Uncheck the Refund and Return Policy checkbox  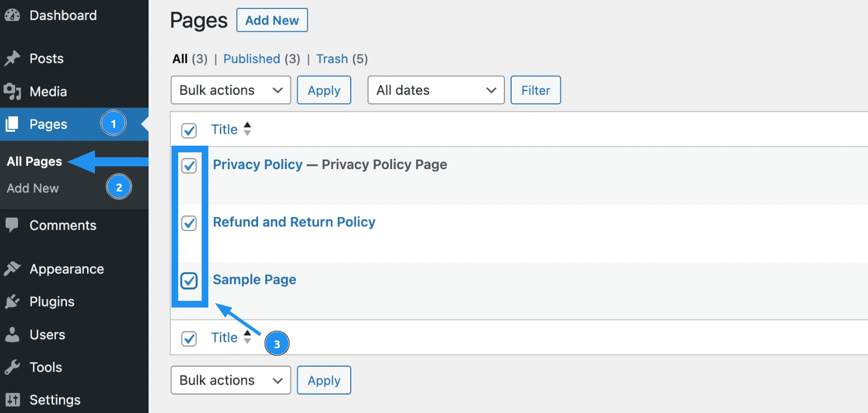pos(189,223)
